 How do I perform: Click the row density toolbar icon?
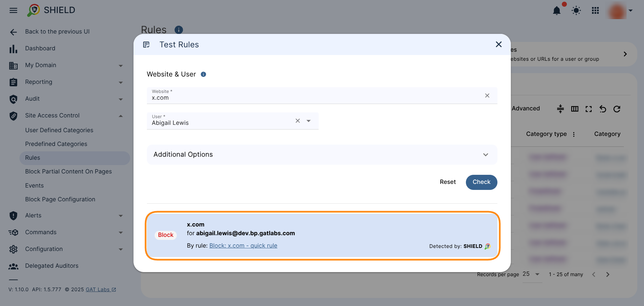pyautogui.click(x=560, y=109)
